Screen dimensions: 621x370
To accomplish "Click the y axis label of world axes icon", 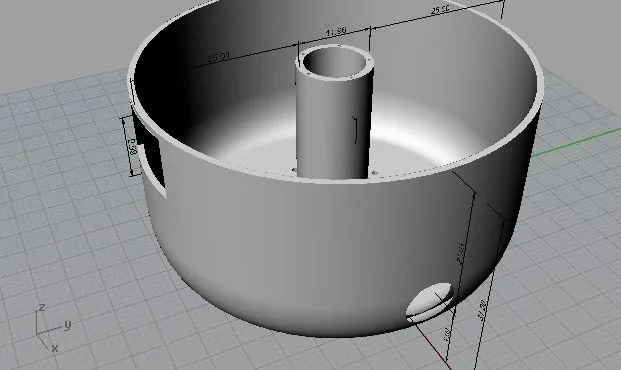I will click(67, 325).
